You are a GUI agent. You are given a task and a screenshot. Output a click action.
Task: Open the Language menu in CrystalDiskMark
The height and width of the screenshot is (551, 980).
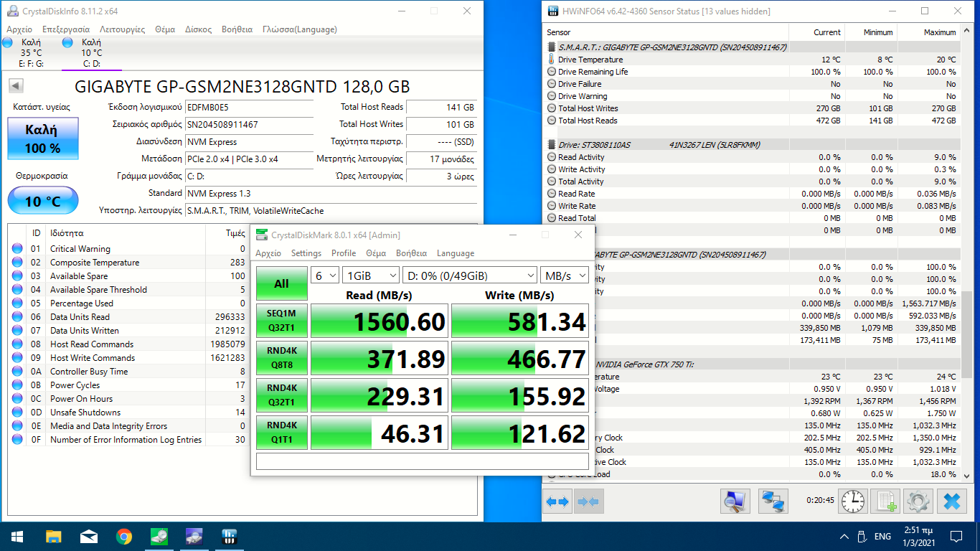point(456,253)
